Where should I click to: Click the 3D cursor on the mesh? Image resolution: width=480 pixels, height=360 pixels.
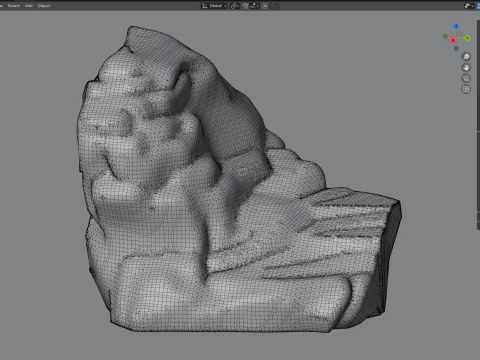pos(242,172)
